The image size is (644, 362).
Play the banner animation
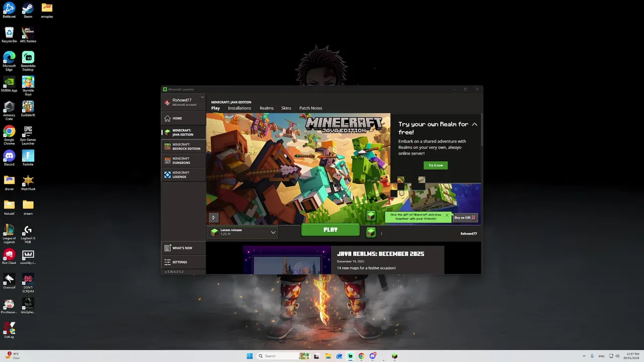click(x=214, y=218)
